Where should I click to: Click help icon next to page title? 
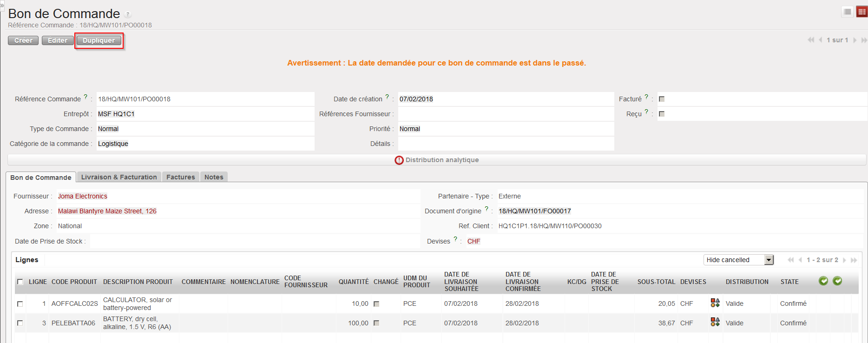click(128, 14)
